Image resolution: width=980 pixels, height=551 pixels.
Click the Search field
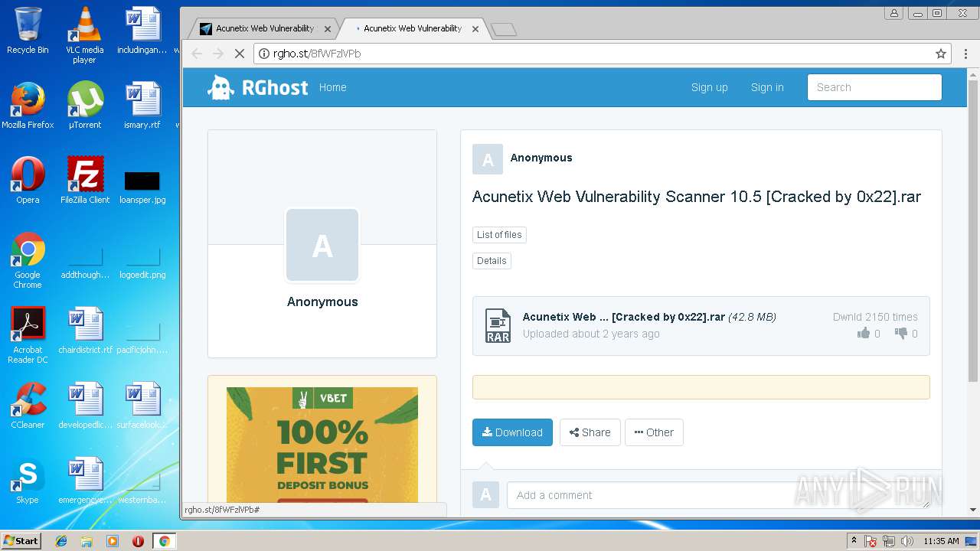coord(874,87)
